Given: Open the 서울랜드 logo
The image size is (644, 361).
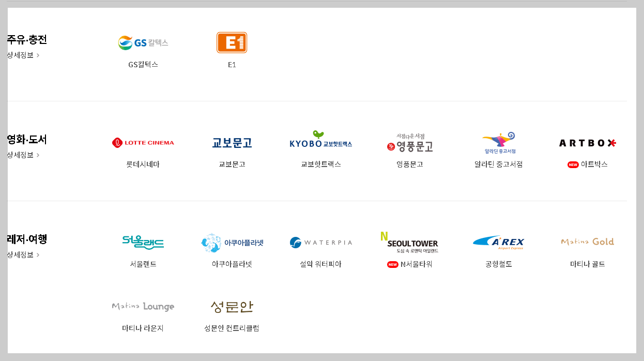Looking at the screenshot, I should click(143, 242).
